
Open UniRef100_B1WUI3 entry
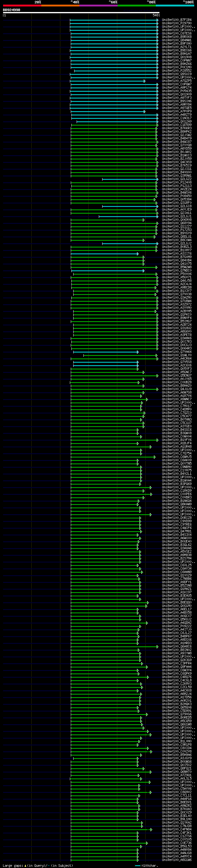(x=177, y=155)
